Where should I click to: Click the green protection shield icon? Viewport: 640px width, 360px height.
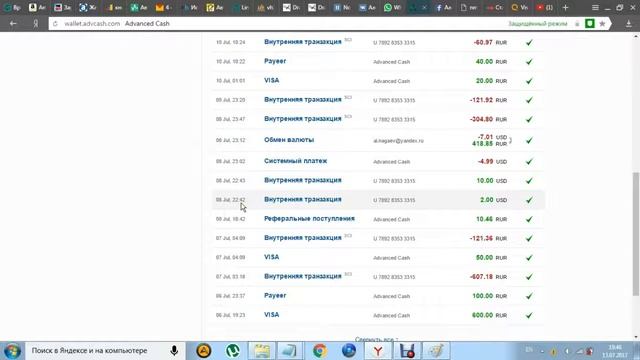coord(589,24)
